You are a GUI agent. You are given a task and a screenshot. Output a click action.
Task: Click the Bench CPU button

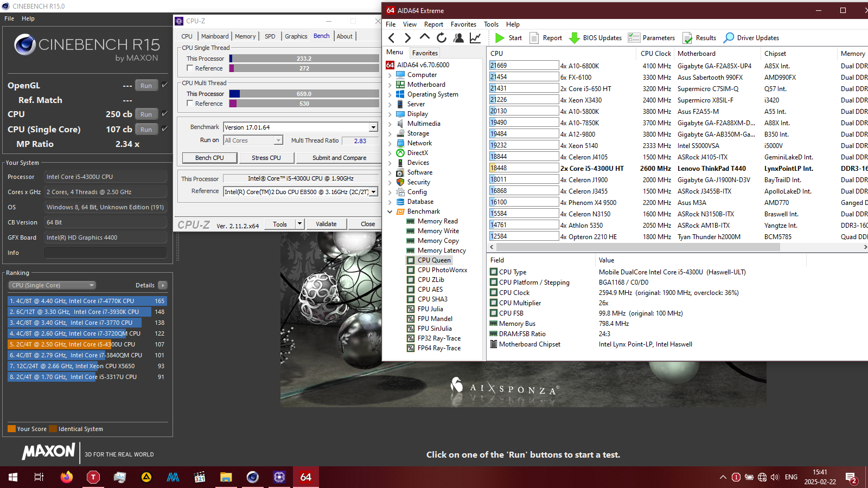(209, 158)
